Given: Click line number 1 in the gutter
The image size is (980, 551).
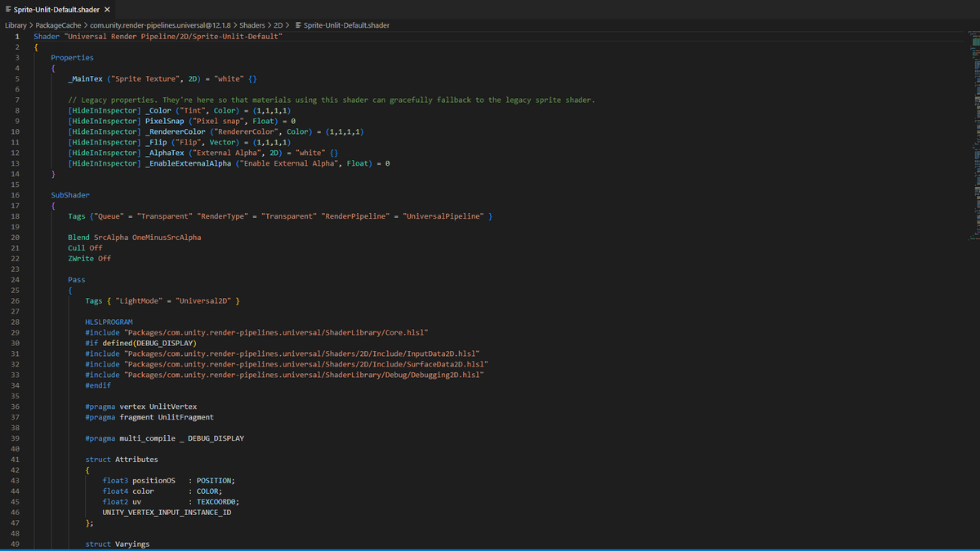Looking at the screenshot, I should click(x=16, y=37).
